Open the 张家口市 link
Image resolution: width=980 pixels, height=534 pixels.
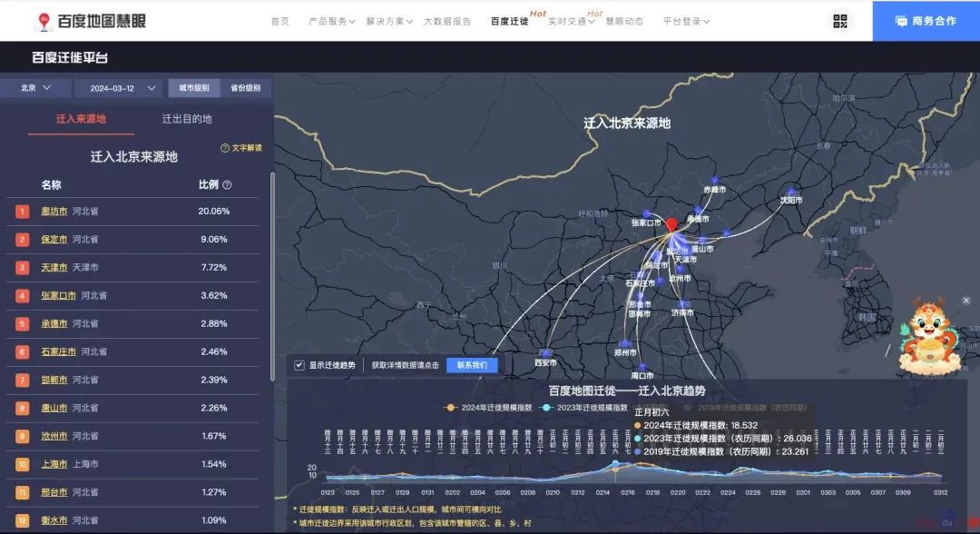pyautogui.click(x=59, y=296)
